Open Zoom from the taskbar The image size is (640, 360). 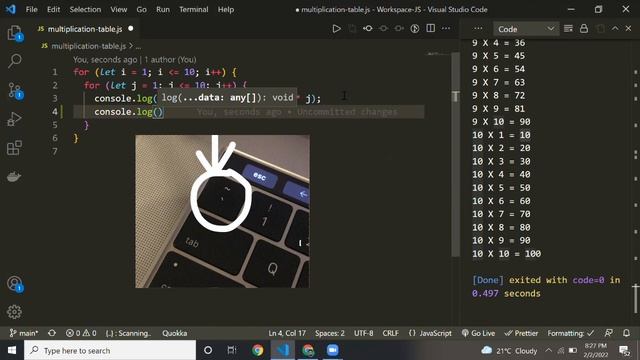pos(333,350)
